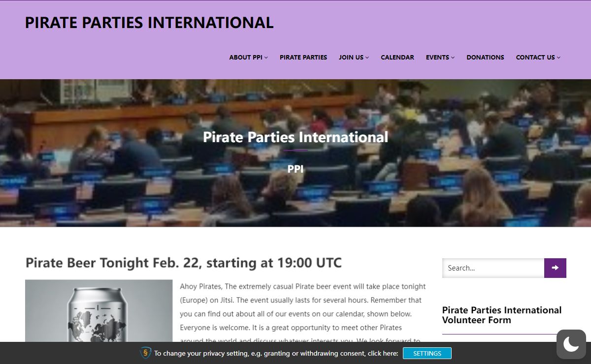
Task: Open the Pirate Beer Tonight post title
Action: (184, 263)
